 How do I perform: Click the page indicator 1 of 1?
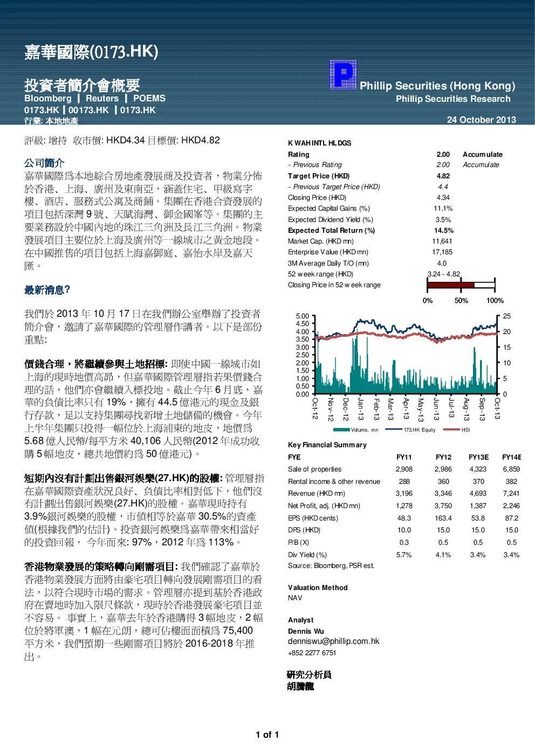pos(267,735)
